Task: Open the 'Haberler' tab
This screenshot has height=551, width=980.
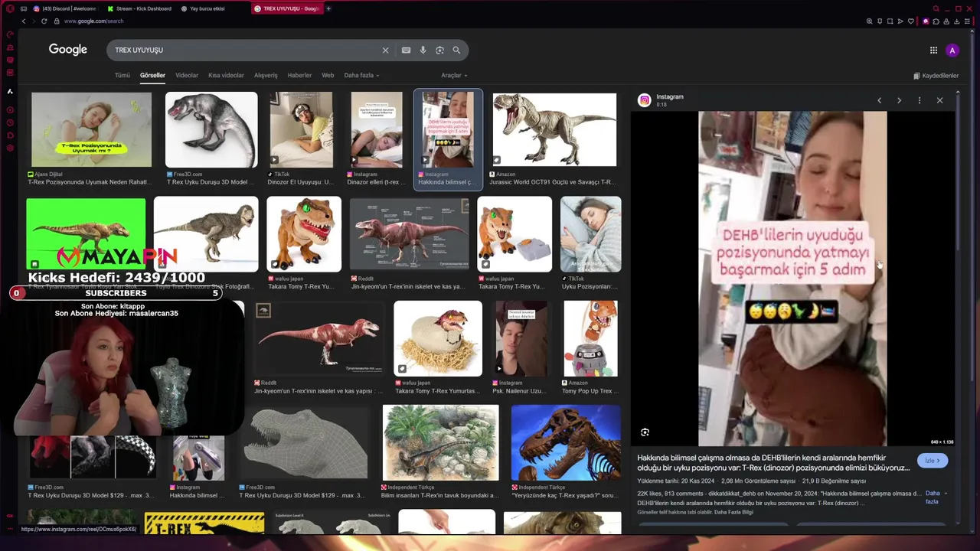Action: [299, 76]
